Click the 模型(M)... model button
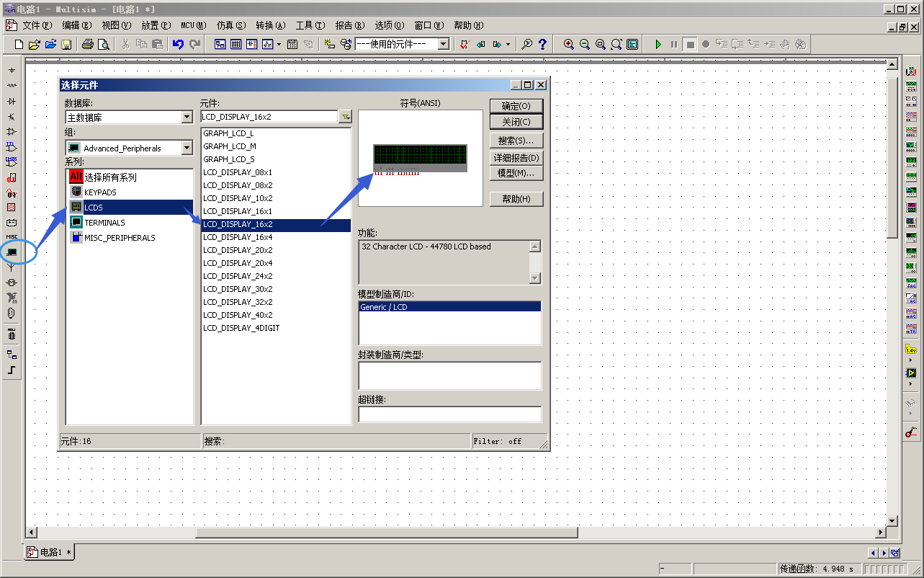924x578 pixels. click(516, 173)
